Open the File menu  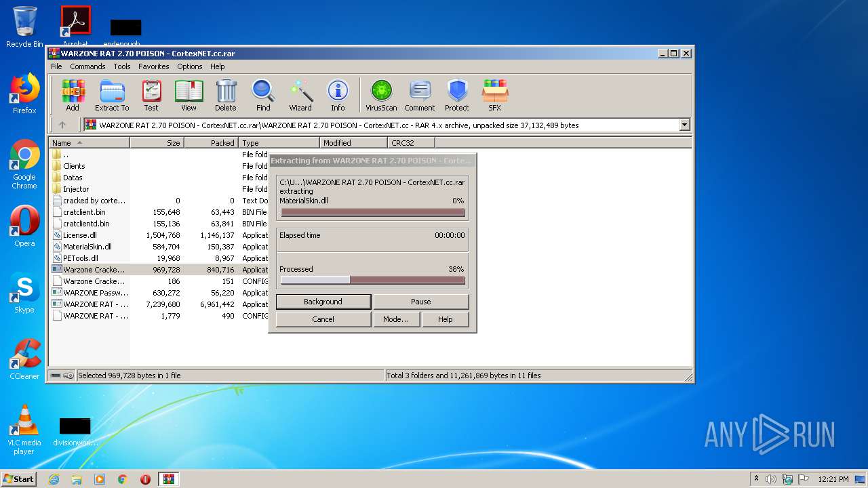click(x=56, y=66)
